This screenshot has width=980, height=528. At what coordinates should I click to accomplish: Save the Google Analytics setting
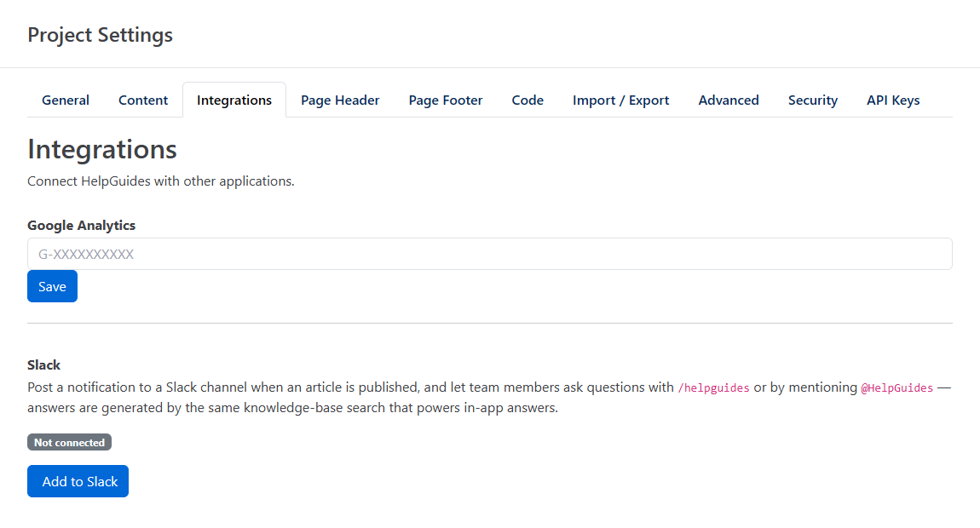coord(53,286)
